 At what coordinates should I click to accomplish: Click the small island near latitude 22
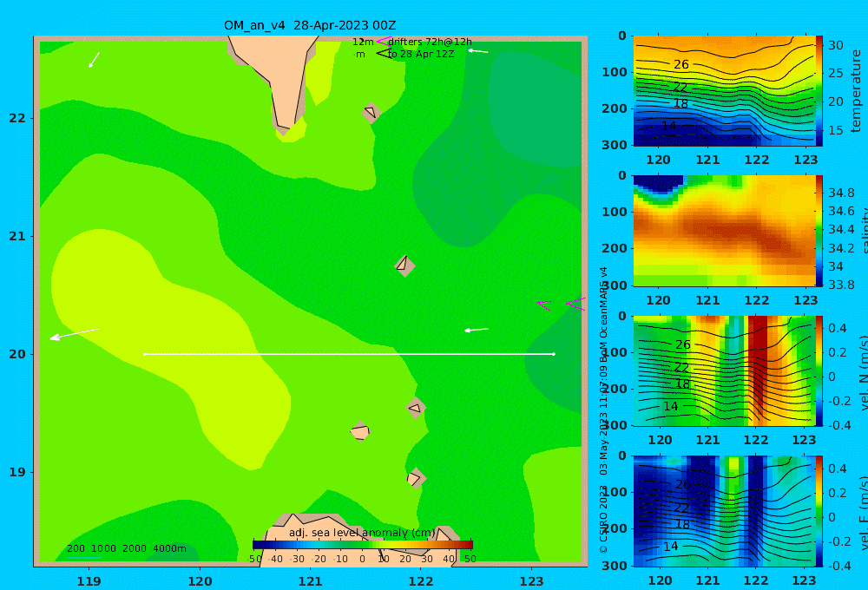(372, 112)
